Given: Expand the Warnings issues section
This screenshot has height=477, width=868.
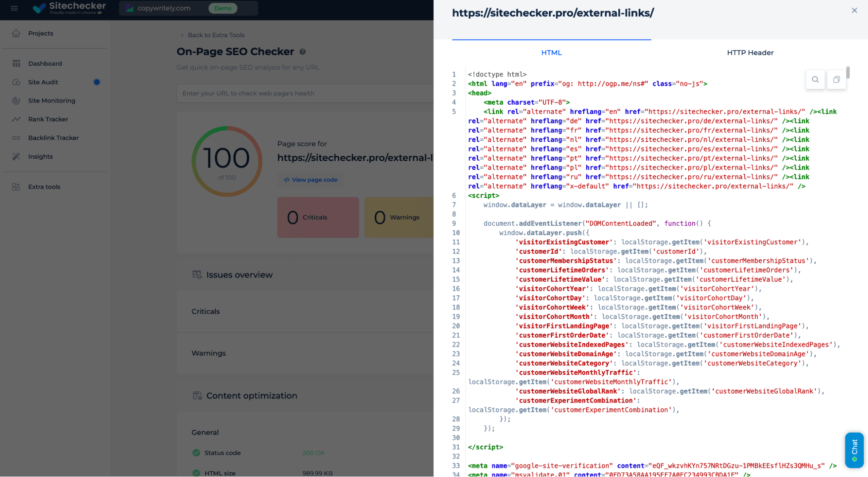Looking at the screenshot, I should (x=208, y=353).
